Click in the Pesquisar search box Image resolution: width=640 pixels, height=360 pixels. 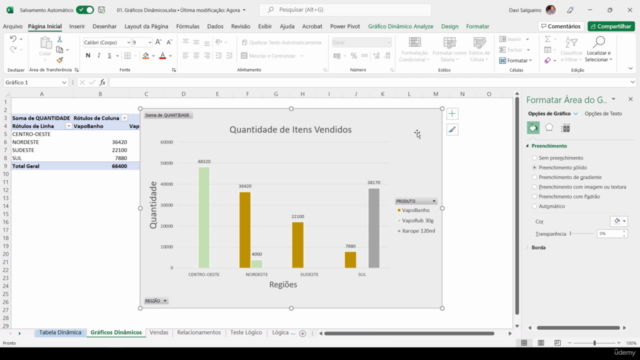click(345, 10)
